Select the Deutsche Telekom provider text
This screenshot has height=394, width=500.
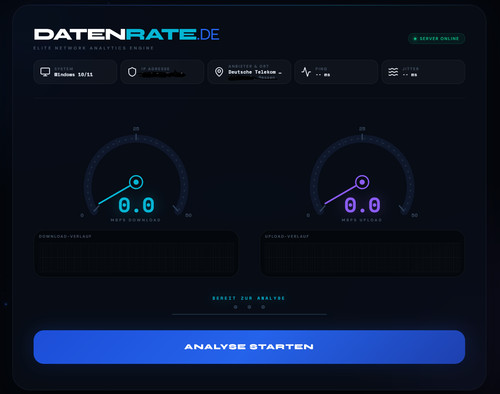(255, 72)
